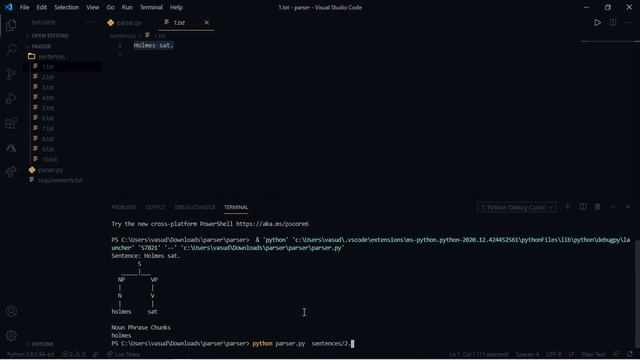Viewport: 640px width, 360px height.
Task: Open the Manage gear icon
Action: click(11, 336)
